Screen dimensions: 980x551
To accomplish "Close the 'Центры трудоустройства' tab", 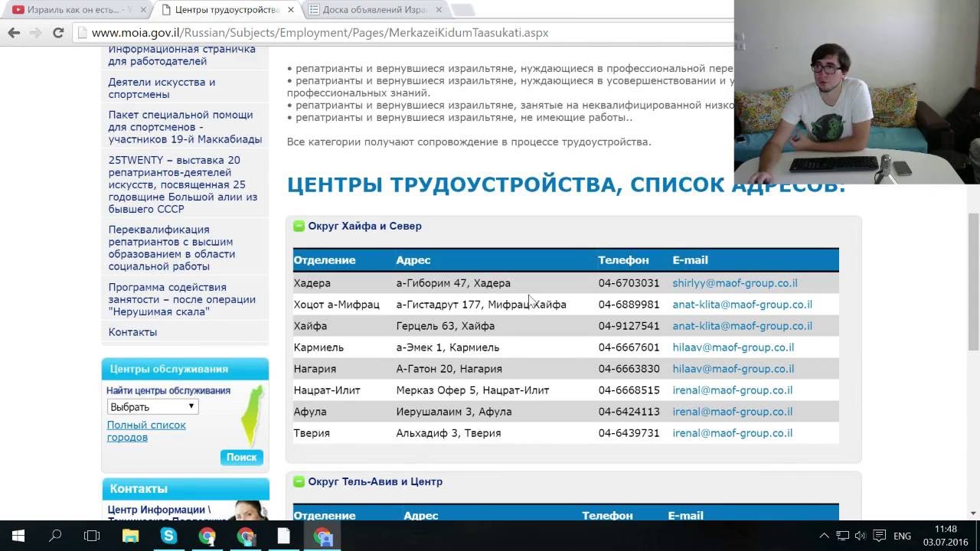I will (x=291, y=10).
